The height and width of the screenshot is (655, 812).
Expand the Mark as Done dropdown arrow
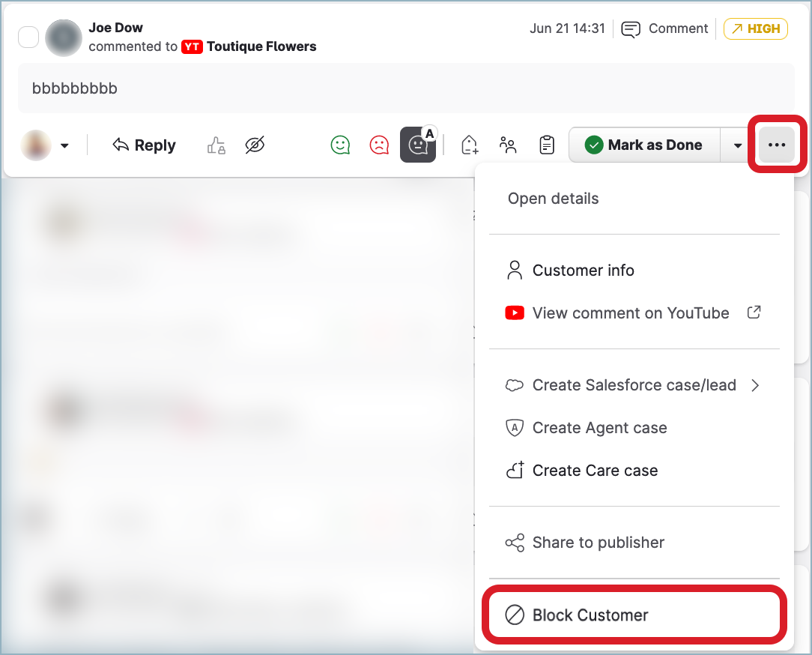(738, 145)
